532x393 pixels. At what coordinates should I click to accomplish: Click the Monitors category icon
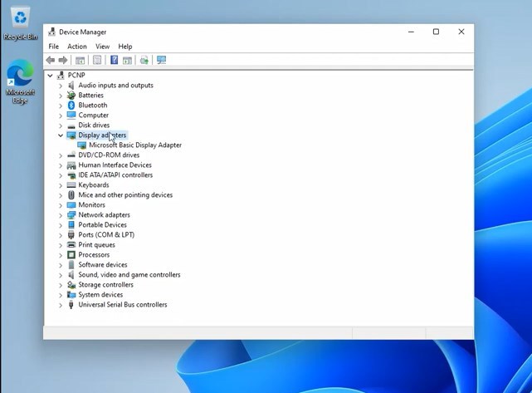[x=71, y=205]
